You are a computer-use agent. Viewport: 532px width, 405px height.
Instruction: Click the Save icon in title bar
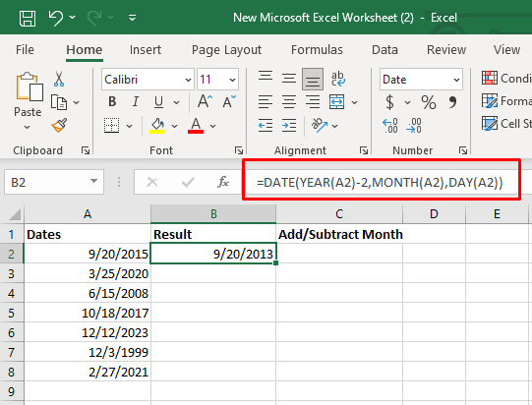pos(28,18)
